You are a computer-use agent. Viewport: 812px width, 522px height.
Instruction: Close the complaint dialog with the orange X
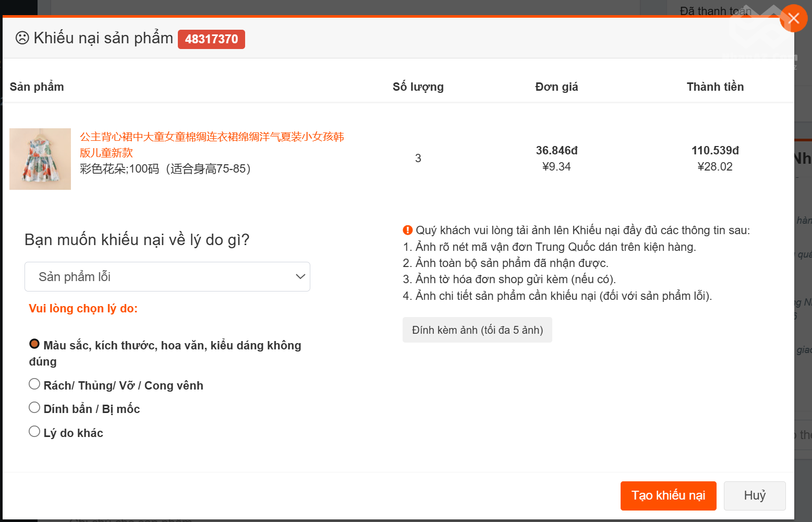pos(793,18)
